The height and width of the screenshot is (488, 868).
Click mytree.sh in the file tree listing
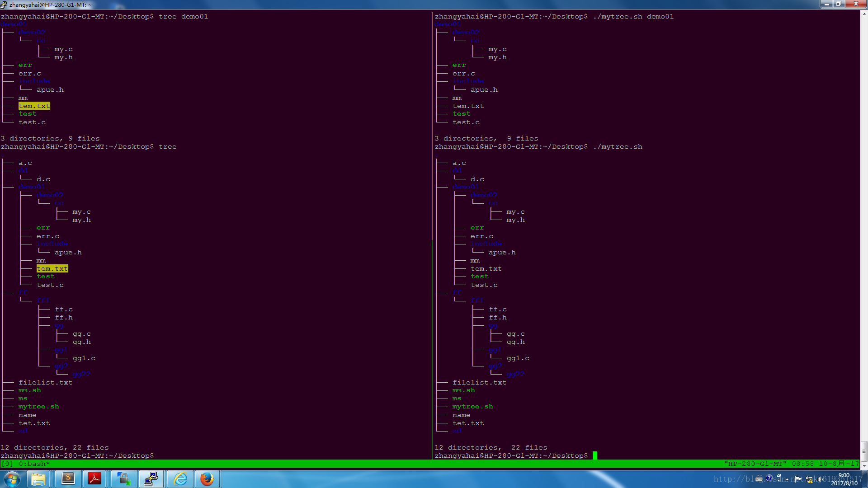point(38,406)
